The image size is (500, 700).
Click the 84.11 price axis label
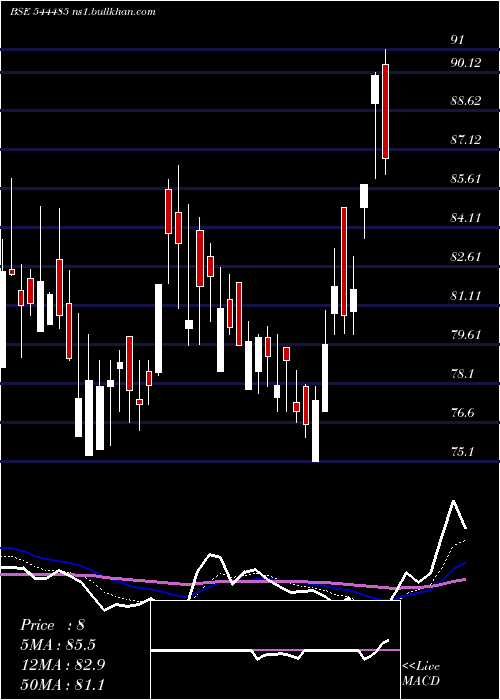(x=466, y=218)
